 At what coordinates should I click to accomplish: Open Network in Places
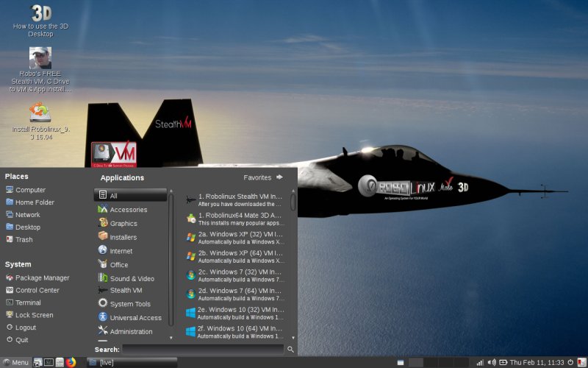[x=23, y=214]
